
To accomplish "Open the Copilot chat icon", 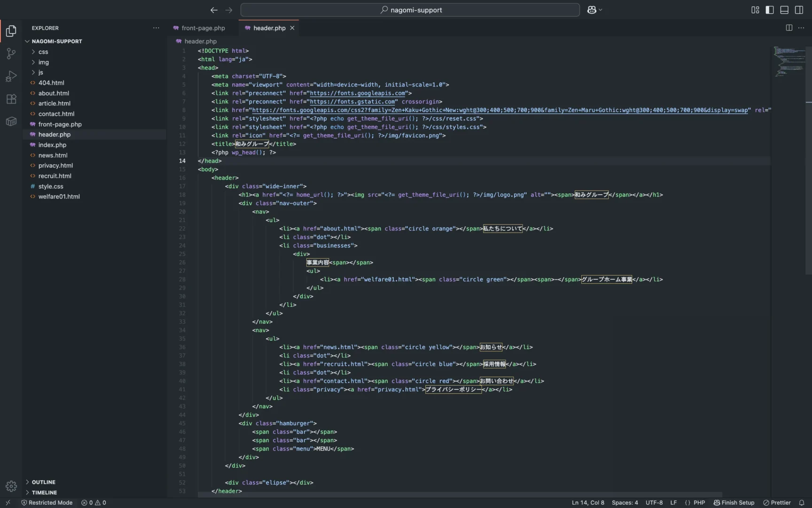I will [592, 10].
